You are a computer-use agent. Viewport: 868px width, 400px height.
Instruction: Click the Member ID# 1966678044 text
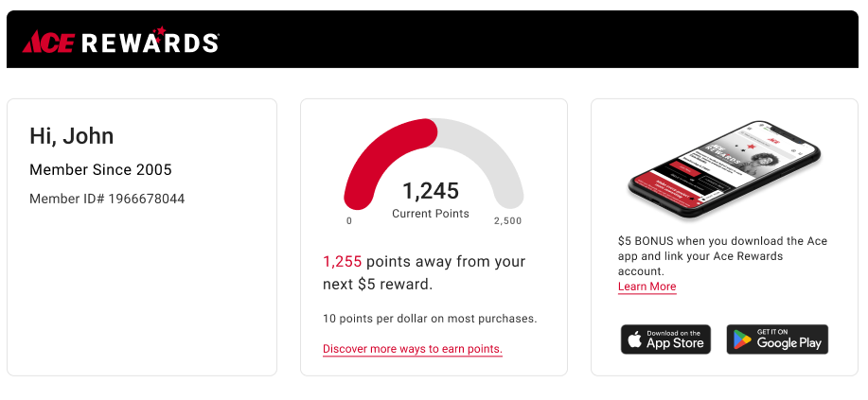[x=107, y=199]
